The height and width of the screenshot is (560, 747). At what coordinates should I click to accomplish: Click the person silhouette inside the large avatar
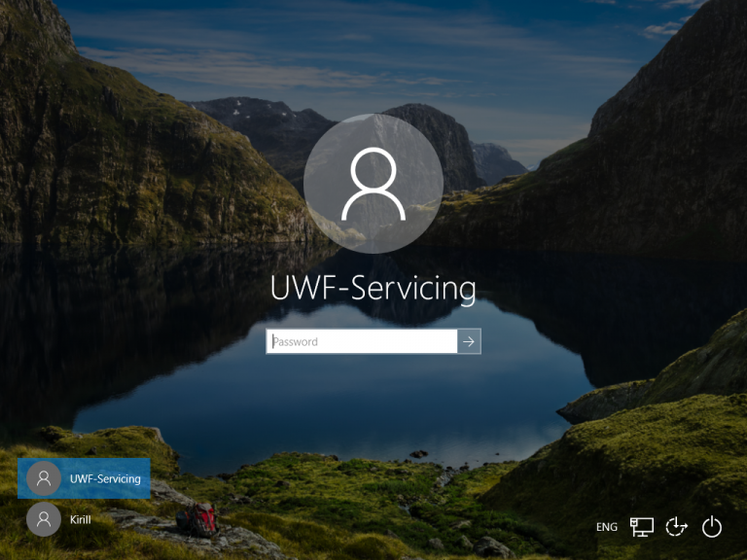[x=373, y=184]
